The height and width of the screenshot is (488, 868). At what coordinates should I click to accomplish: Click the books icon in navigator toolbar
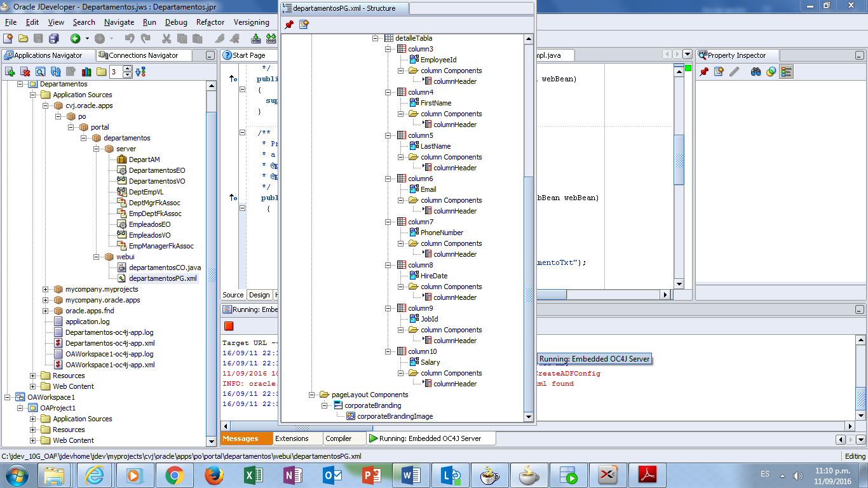[x=86, y=72]
